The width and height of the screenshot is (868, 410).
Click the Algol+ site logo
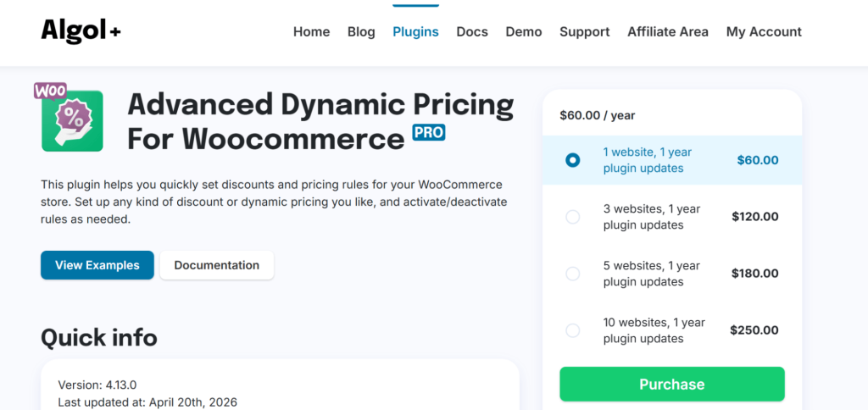pos(81,31)
